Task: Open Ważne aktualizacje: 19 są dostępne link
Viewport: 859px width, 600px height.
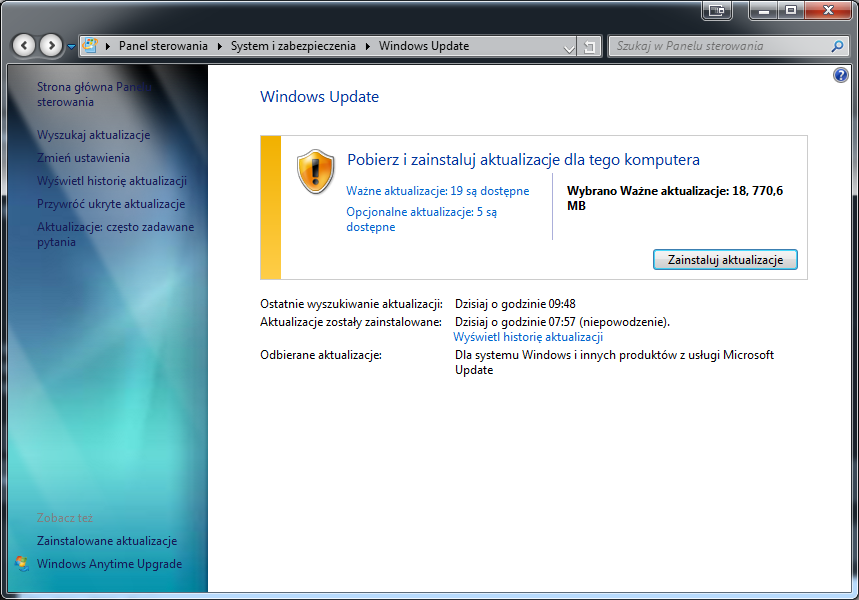Action: click(x=437, y=191)
